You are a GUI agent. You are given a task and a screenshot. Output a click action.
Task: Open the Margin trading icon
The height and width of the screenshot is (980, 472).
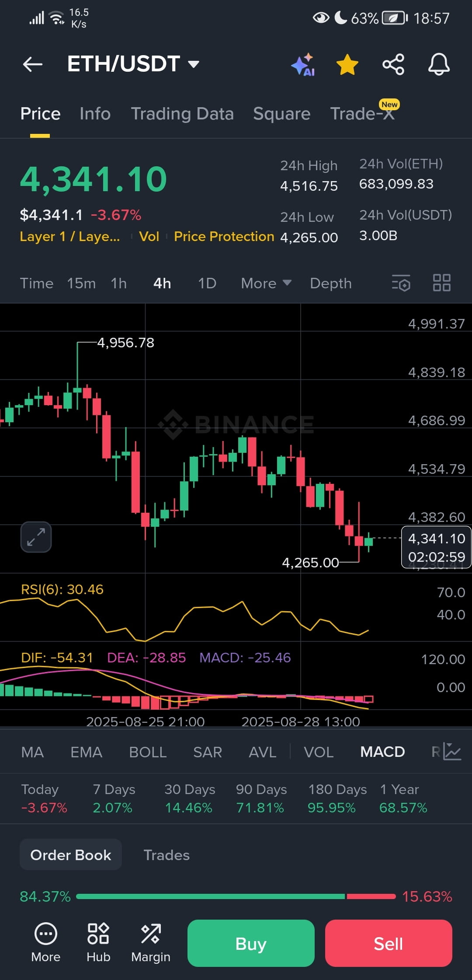click(x=151, y=942)
